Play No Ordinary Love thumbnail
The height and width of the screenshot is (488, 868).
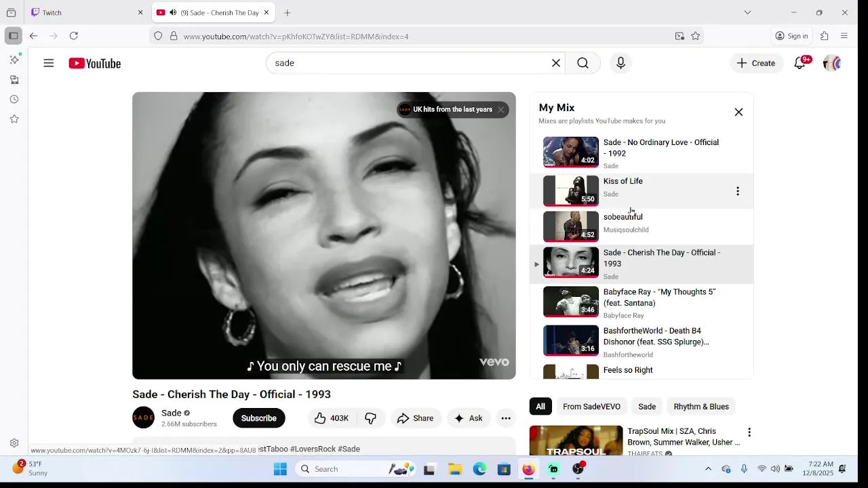click(x=571, y=152)
